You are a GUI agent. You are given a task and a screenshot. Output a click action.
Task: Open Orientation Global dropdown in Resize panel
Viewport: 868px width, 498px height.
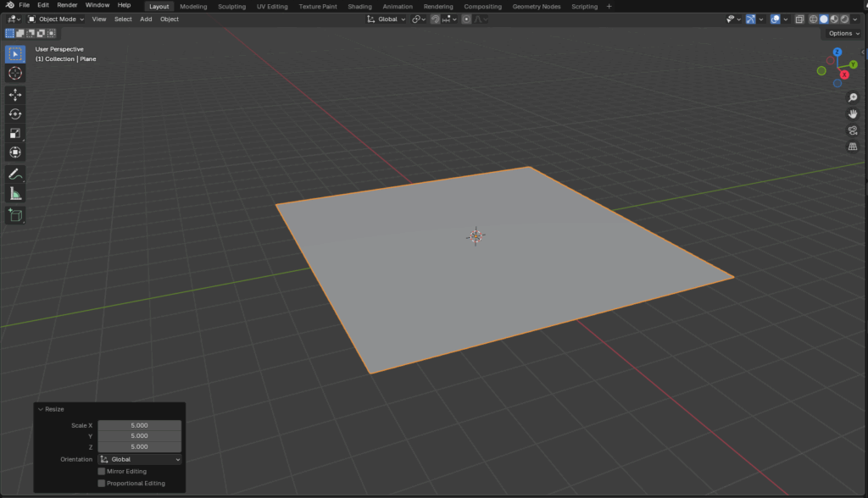pos(140,459)
